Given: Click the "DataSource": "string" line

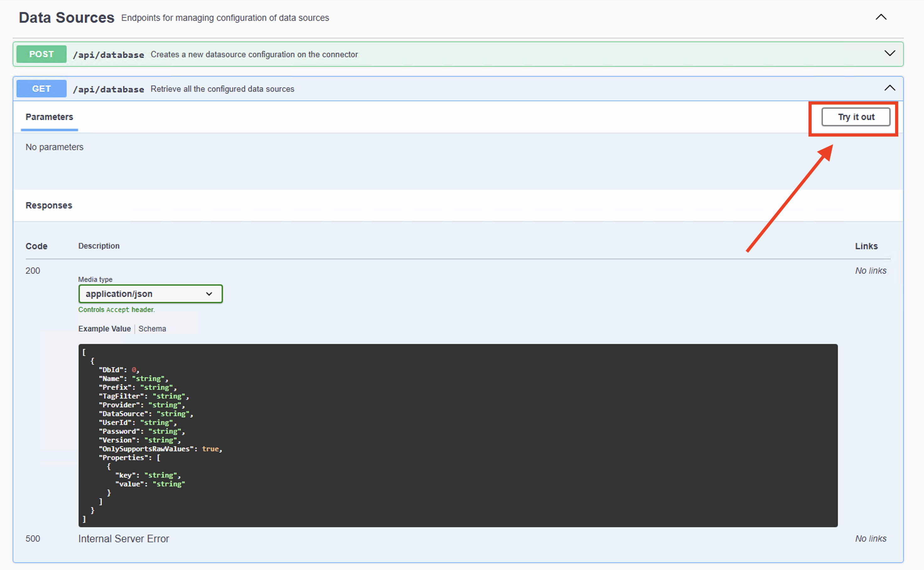Looking at the screenshot, I should click(146, 414).
